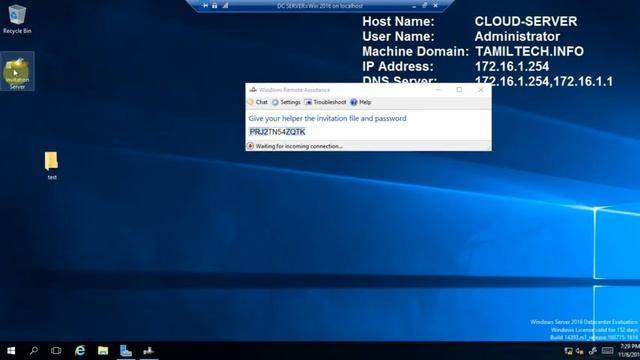Close the DC SERVER connection bar

click(436, 6)
